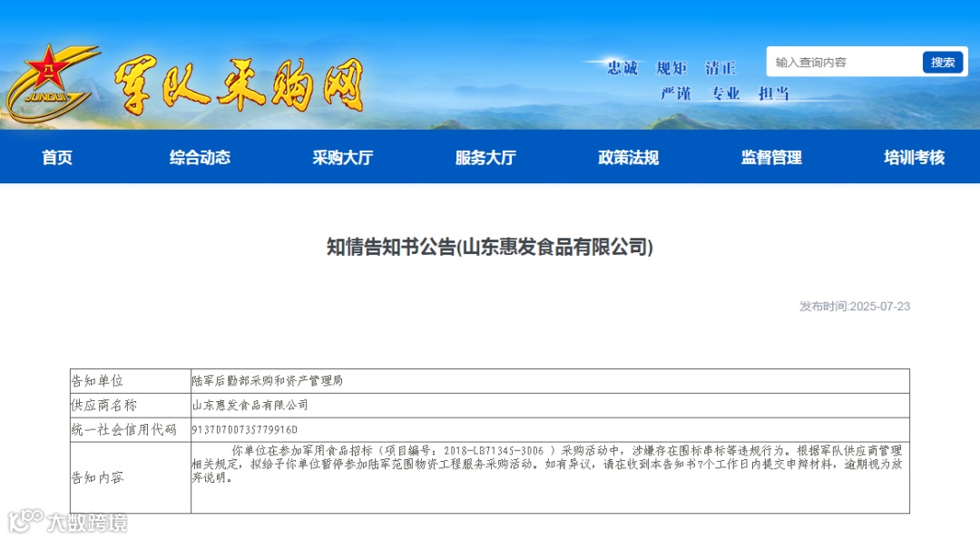980x540 pixels.
Task: Select 监督管理 from the top navigation
Action: click(x=770, y=157)
